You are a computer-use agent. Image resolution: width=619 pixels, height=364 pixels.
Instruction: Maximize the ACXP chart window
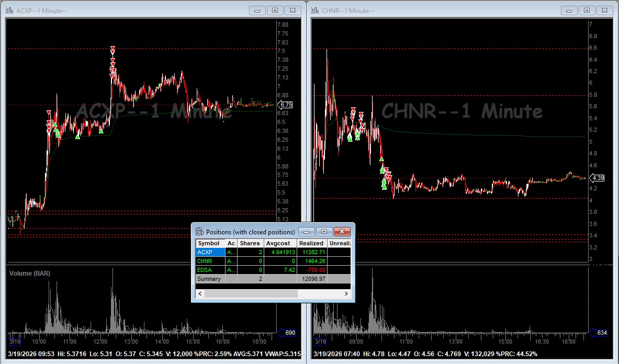pyautogui.click(x=275, y=10)
